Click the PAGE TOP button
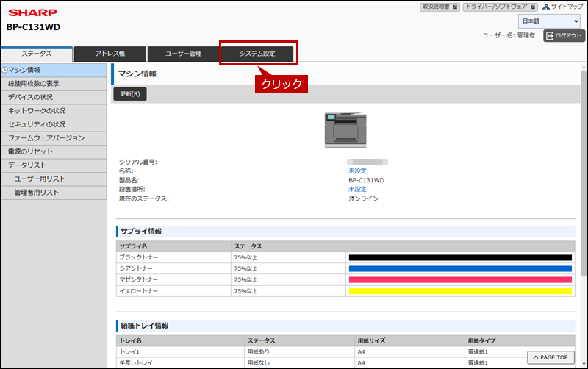This screenshot has height=369, width=588. [x=551, y=357]
